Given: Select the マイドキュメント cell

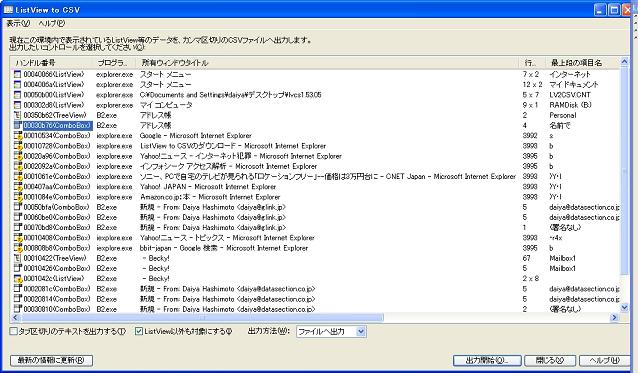Looking at the screenshot, I should [574, 85].
